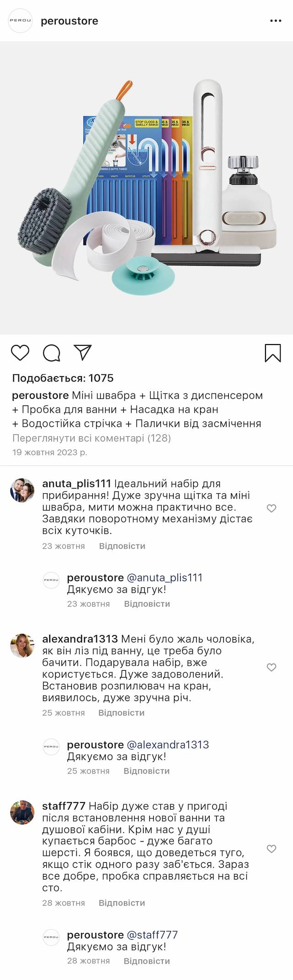Viewport: 293px width, 980px height.
Task: Open the peroustore username in the header
Action: pyautogui.click(x=70, y=21)
